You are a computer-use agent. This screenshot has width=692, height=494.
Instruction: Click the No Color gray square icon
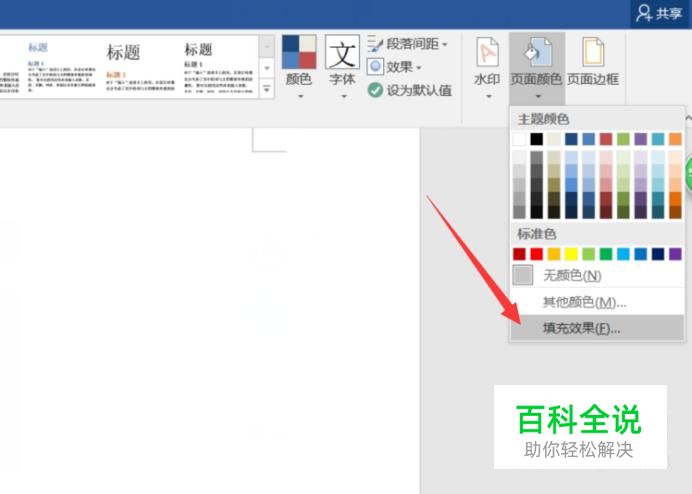point(523,275)
